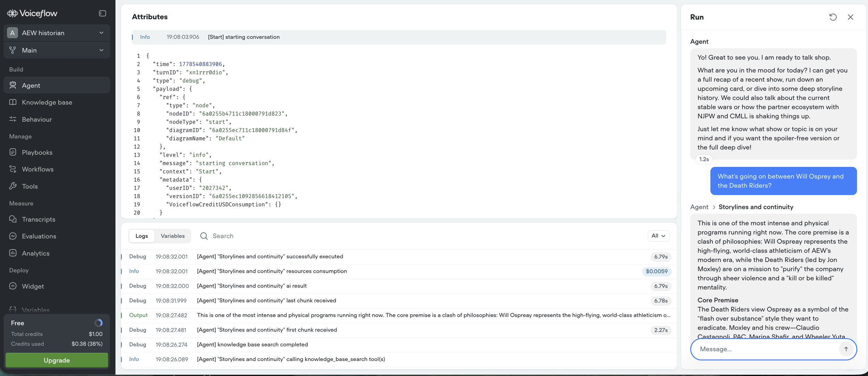Click the A project avatar badge
The width and height of the screenshot is (868, 376).
click(12, 33)
